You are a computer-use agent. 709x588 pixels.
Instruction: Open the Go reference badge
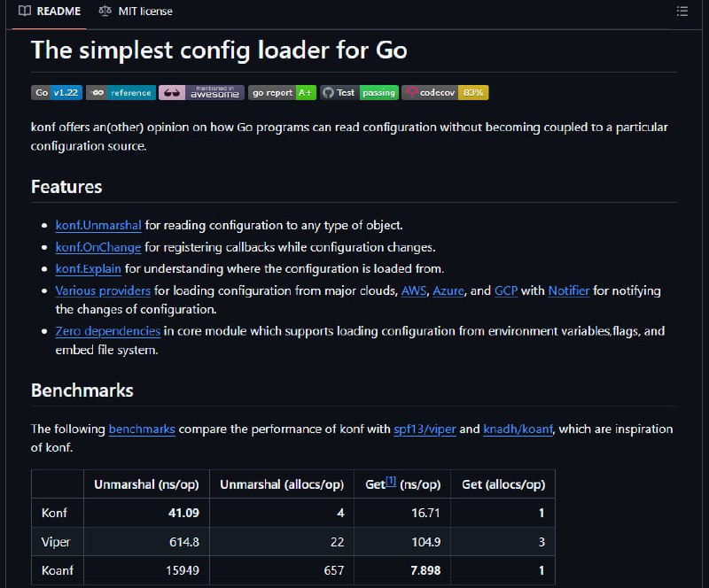click(x=121, y=93)
